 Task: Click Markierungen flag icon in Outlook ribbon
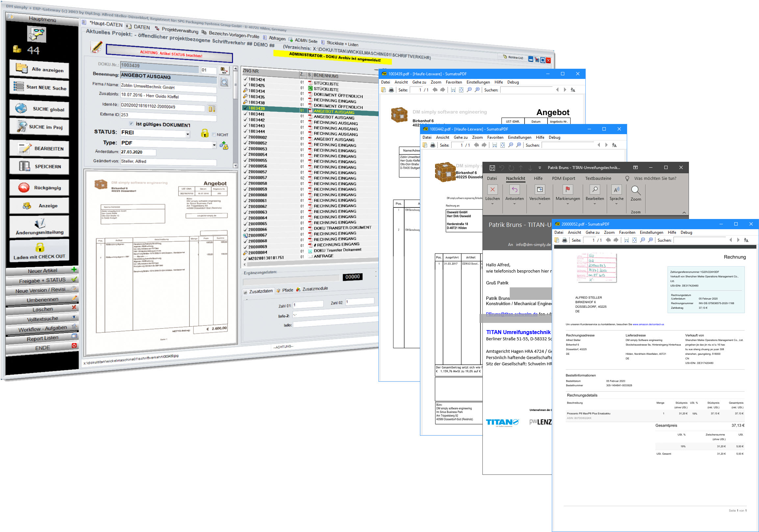pyautogui.click(x=568, y=189)
